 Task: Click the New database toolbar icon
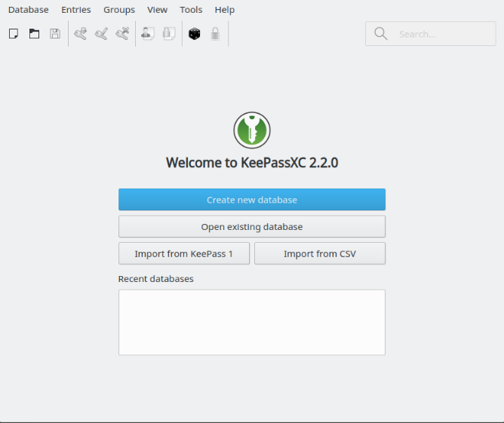(x=14, y=34)
